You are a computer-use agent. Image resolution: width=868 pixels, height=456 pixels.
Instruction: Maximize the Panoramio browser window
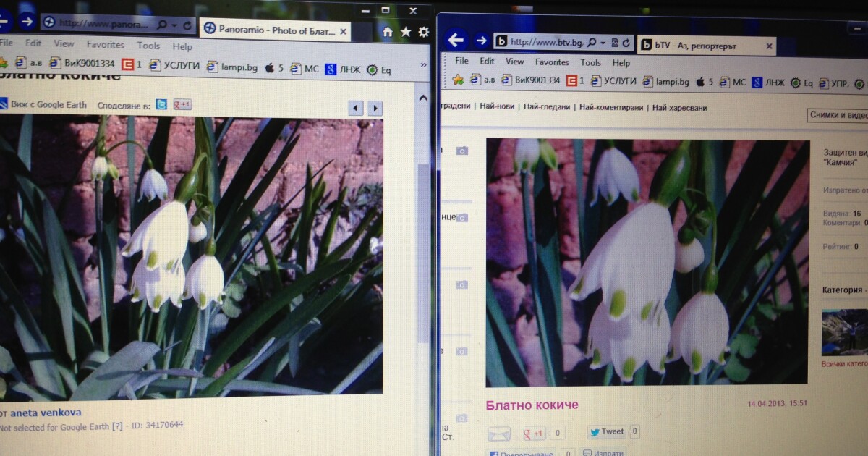386,9
